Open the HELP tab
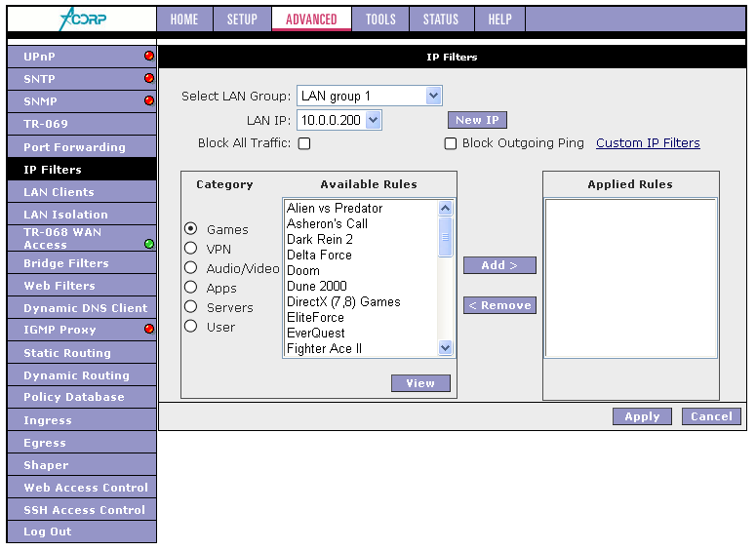Viewport: 756px width, 551px height. pos(500,20)
